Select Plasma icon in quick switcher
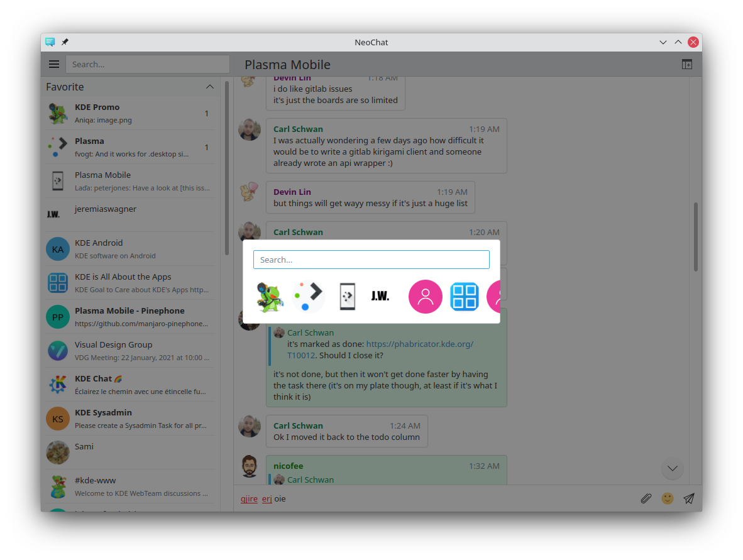 tap(309, 297)
